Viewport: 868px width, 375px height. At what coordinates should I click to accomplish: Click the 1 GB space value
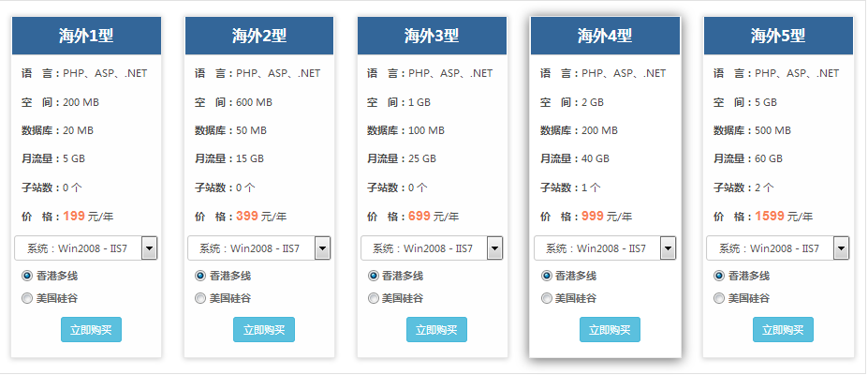point(419,102)
